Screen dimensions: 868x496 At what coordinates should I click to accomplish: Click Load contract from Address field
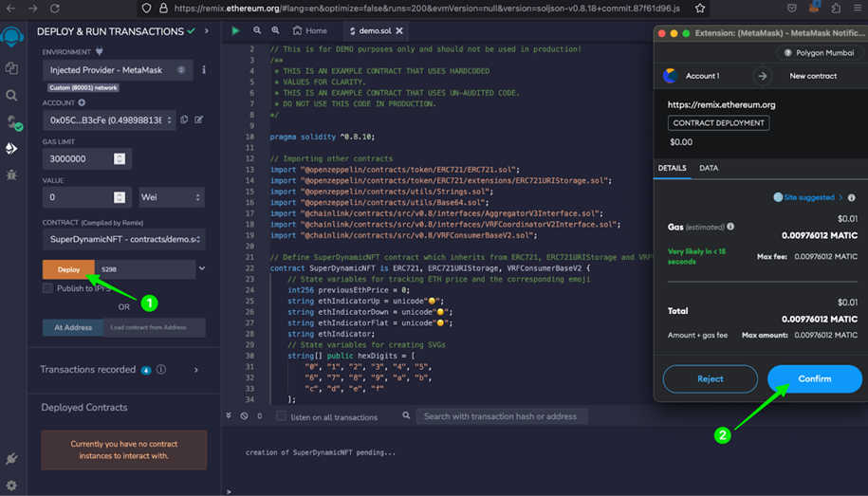click(x=155, y=327)
